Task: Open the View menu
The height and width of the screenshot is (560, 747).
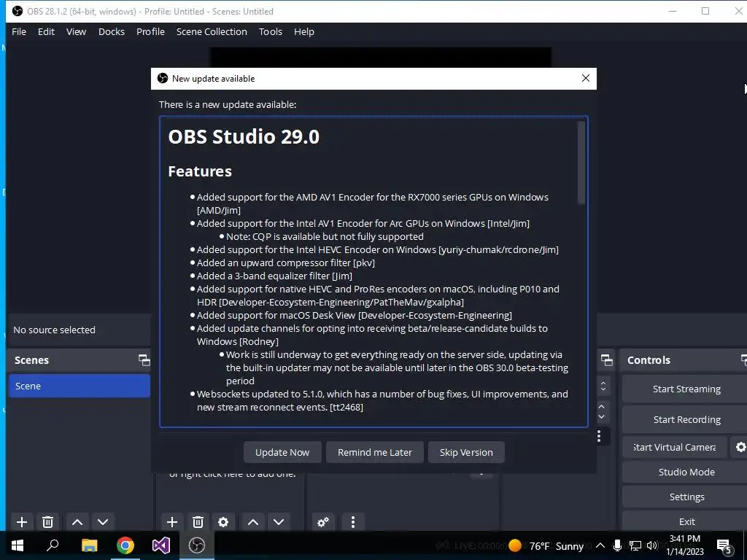Action: coord(76,31)
